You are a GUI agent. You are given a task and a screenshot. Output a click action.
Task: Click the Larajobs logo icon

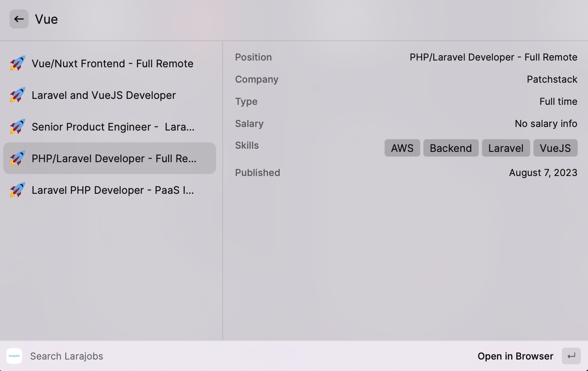[x=14, y=356]
